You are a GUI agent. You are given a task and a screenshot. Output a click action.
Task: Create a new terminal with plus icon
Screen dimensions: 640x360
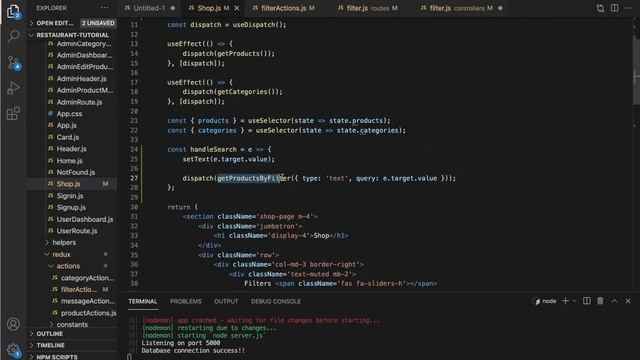coord(565,301)
